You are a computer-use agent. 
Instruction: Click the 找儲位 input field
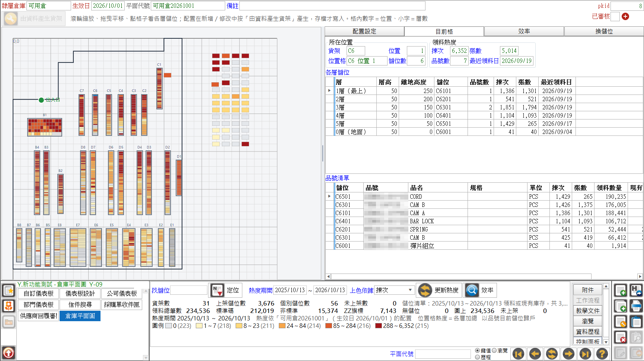pyautogui.click(x=189, y=290)
